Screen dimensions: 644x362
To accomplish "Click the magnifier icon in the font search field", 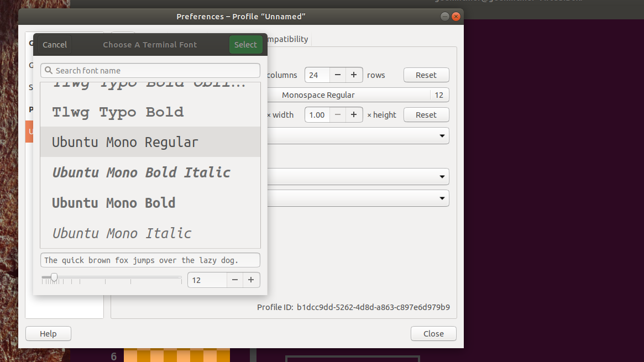I will point(49,70).
